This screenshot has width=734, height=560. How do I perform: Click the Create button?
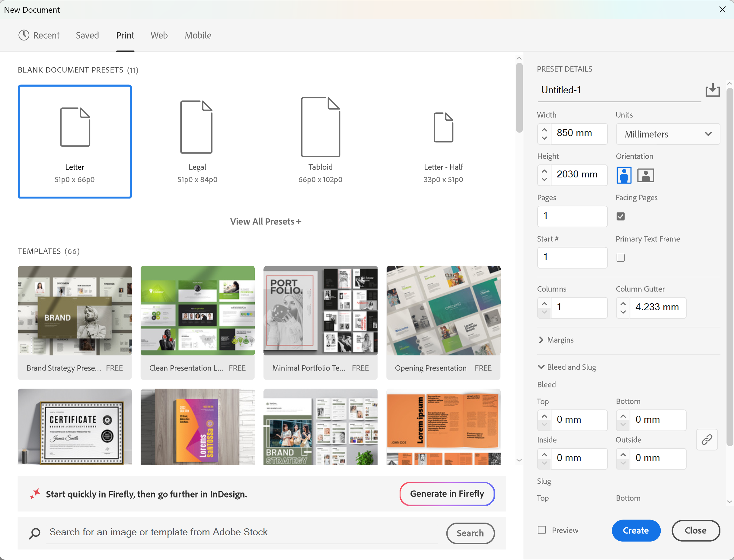point(636,530)
